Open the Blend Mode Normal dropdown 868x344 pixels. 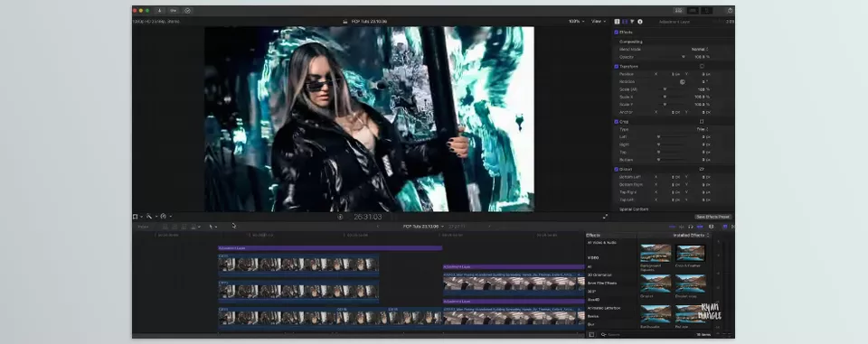pos(700,50)
